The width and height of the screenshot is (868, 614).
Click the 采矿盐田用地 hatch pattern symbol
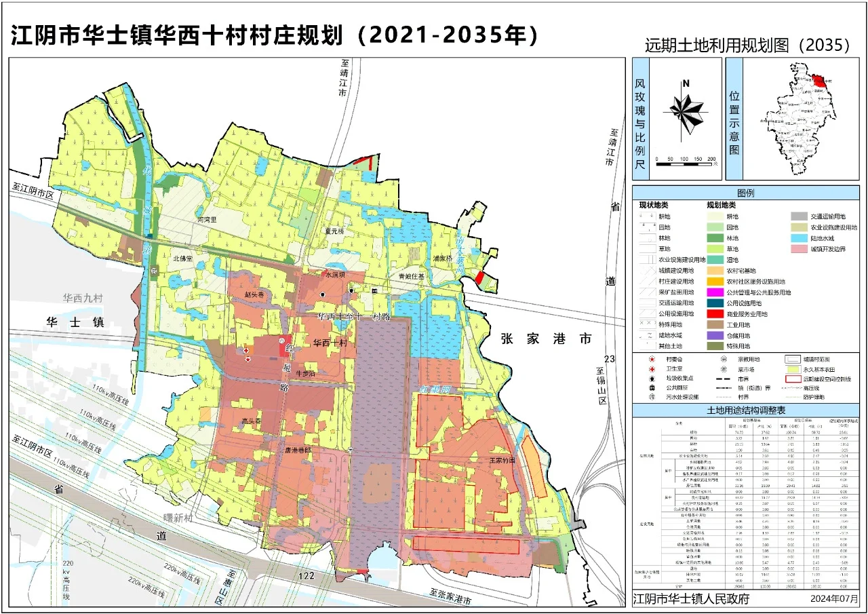tap(648, 292)
